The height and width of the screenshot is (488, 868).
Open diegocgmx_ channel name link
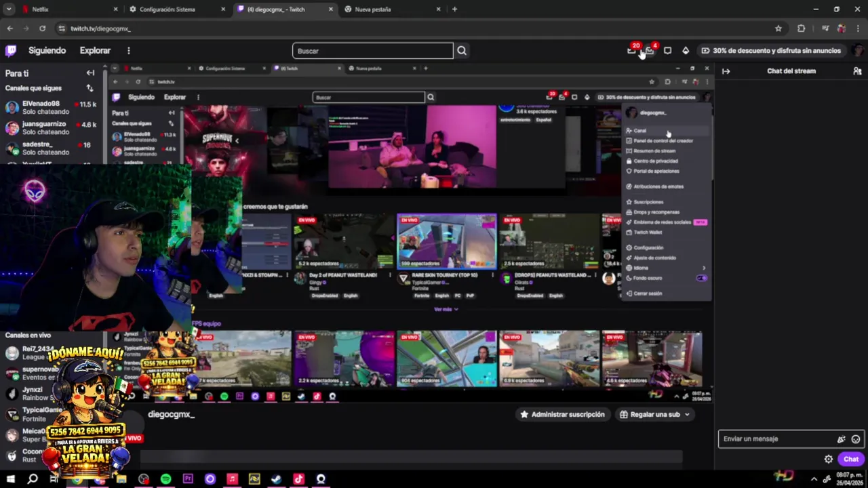[171, 414]
